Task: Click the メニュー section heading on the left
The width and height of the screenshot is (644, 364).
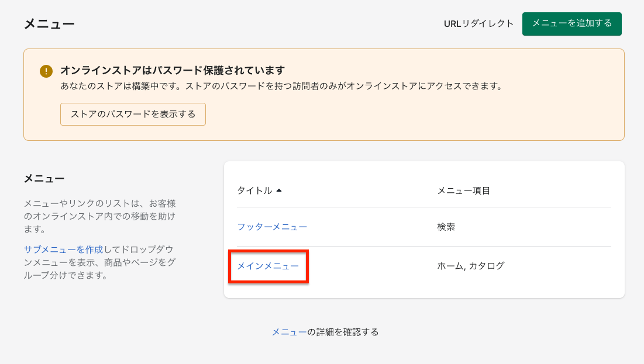Action: click(44, 179)
